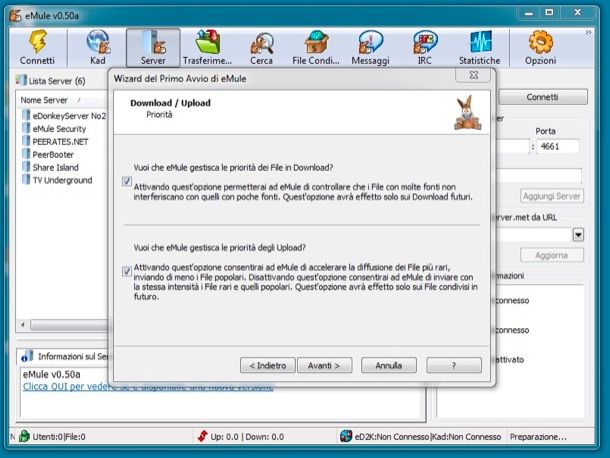Viewport: 610px width, 458px height.
Task: Click the Informazioni sul Server tab icon
Action: tap(27, 356)
